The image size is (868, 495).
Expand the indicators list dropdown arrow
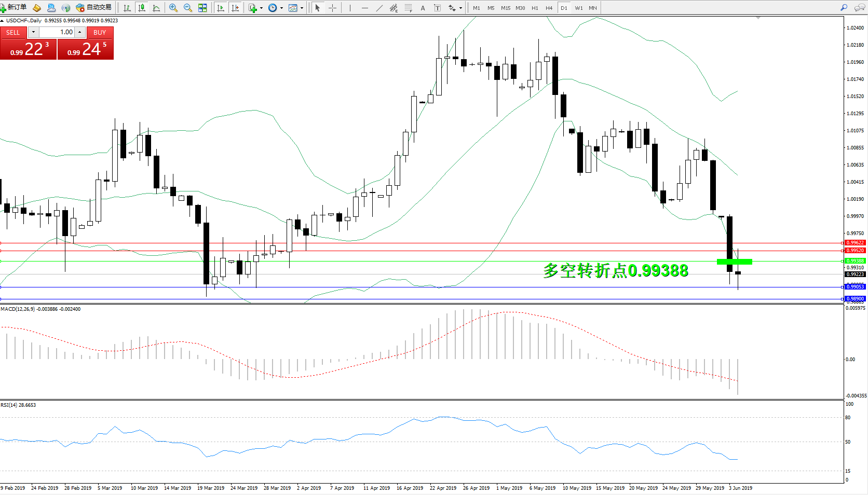pyautogui.click(x=261, y=8)
